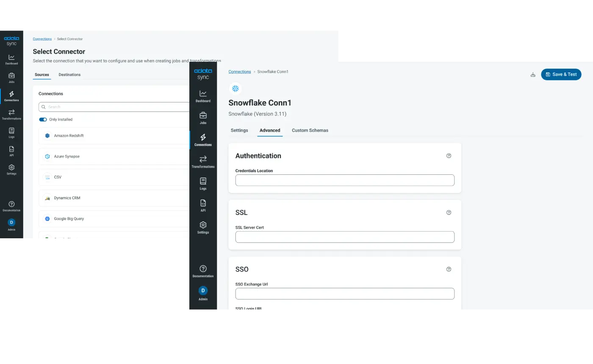The image size is (593, 364).
Task: Click the Connections breadcrumb link
Action: tap(239, 72)
